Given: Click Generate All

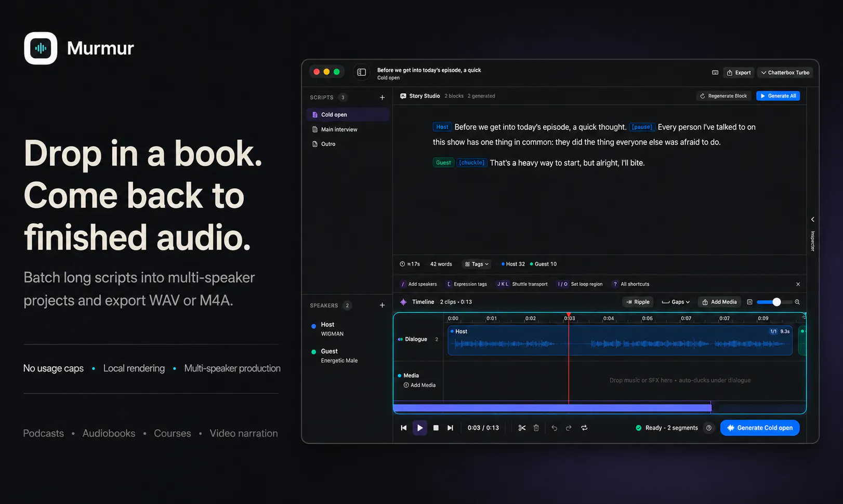Looking at the screenshot, I should tap(778, 96).
